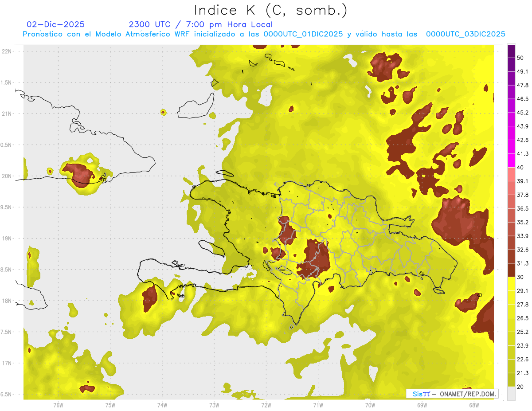This screenshot has width=532, height=411.
Task: Click the colorbar value "37.8"
Action: click(x=523, y=195)
